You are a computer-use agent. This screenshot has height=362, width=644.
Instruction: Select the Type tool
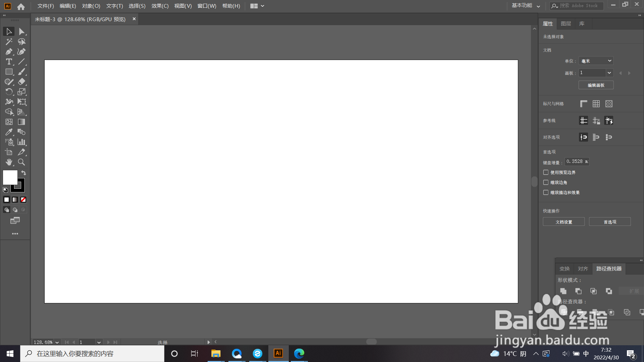9,62
